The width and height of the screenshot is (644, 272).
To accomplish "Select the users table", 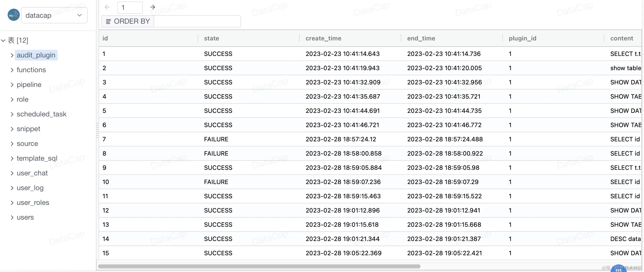I will click(x=25, y=217).
